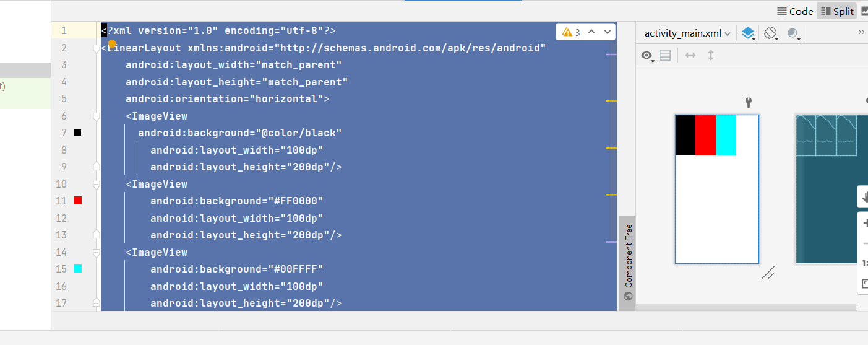The width and height of the screenshot is (868, 345).
Task: Click the expand horizontally icon
Action: (x=690, y=55)
